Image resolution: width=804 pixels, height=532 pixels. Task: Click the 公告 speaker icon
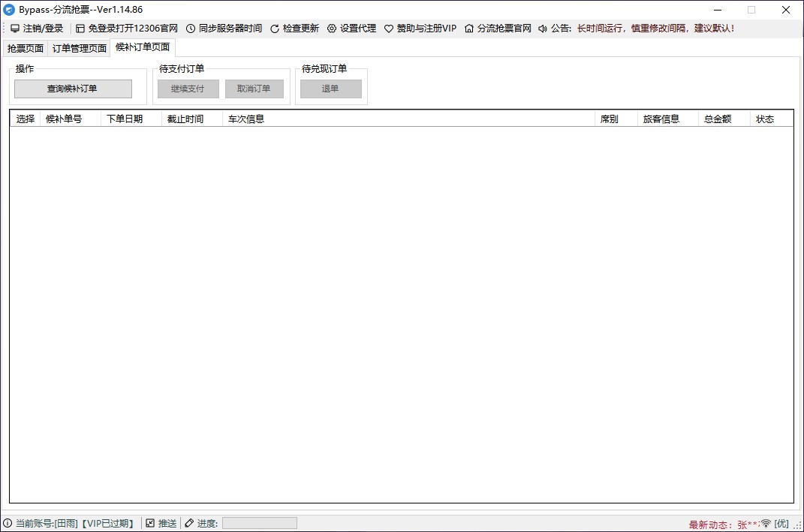pyautogui.click(x=543, y=29)
